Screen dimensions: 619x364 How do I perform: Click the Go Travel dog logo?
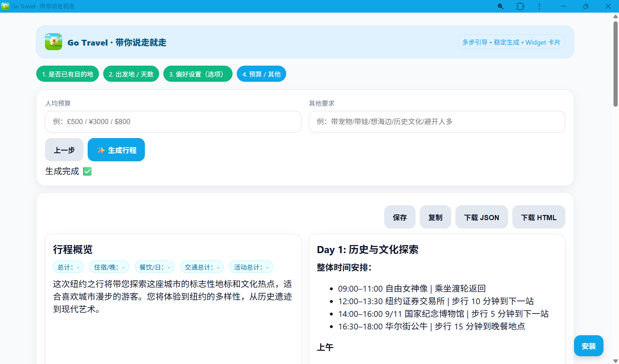53,42
